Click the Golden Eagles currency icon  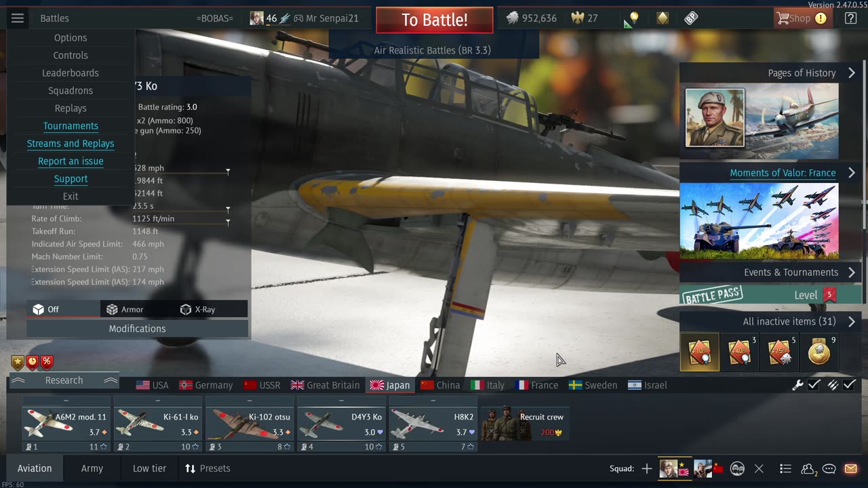click(x=578, y=18)
